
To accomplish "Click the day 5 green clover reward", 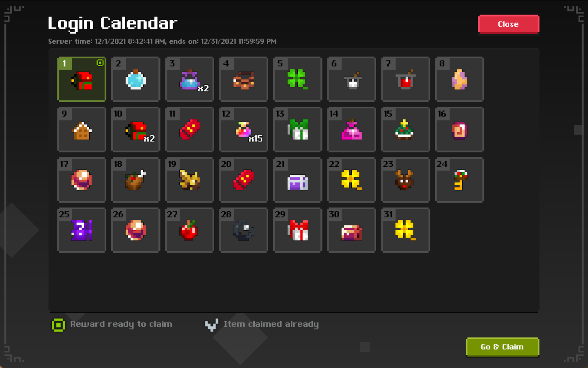I will click(297, 79).
